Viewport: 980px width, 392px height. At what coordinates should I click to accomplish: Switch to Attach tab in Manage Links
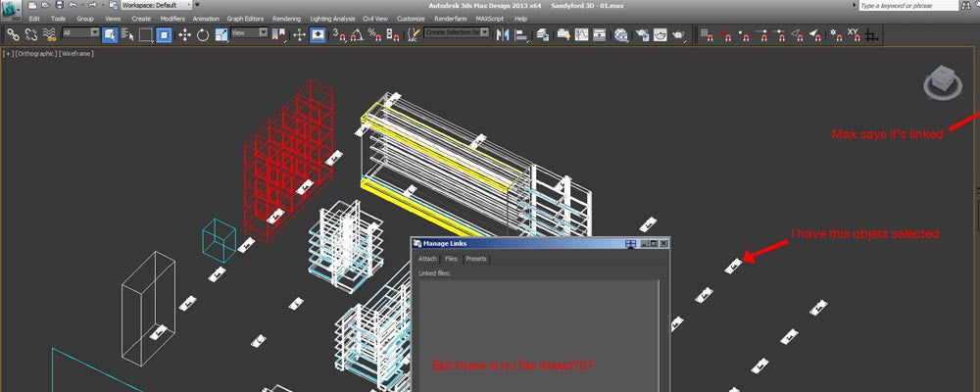pyautogui.click(x=427, y=259)
